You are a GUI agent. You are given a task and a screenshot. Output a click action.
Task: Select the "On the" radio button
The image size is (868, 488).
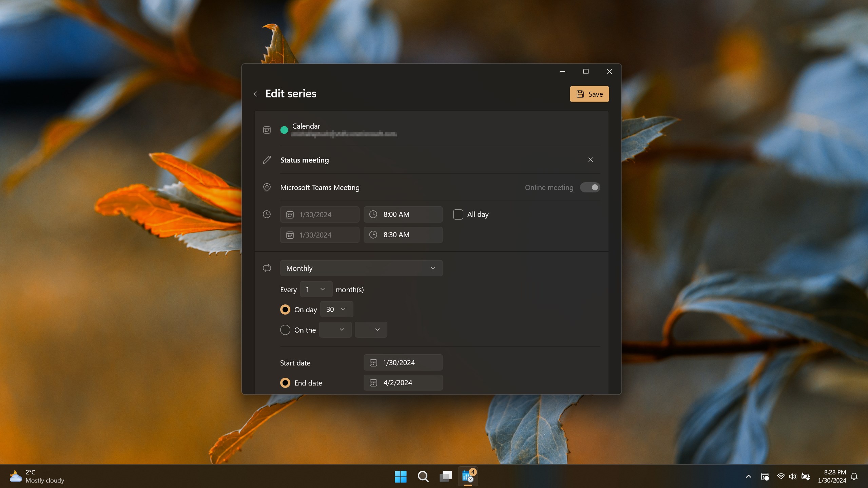[285, 330]
